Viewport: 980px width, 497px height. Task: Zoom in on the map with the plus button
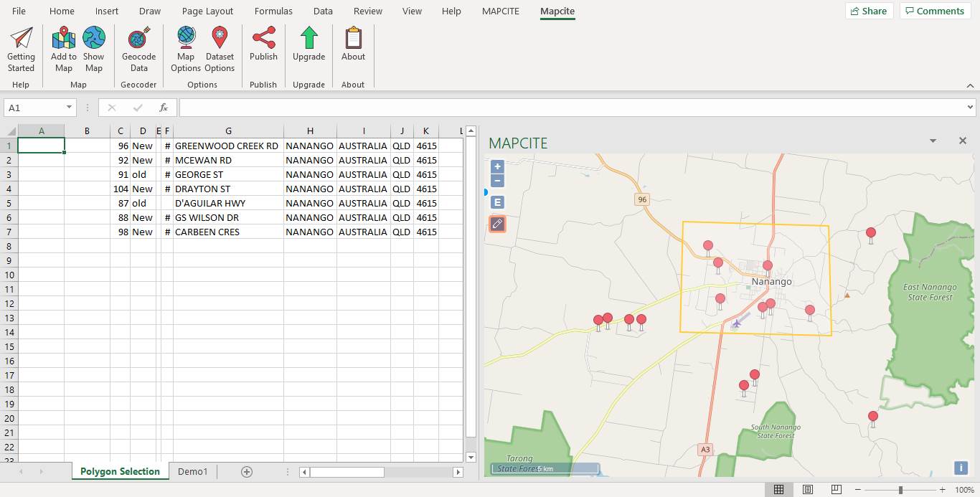point(497,166)
